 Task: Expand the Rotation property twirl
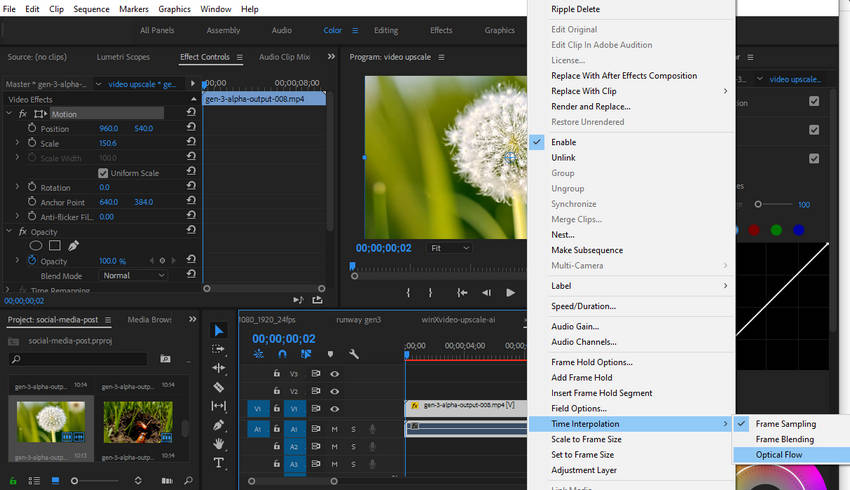(x=17, y=186)
